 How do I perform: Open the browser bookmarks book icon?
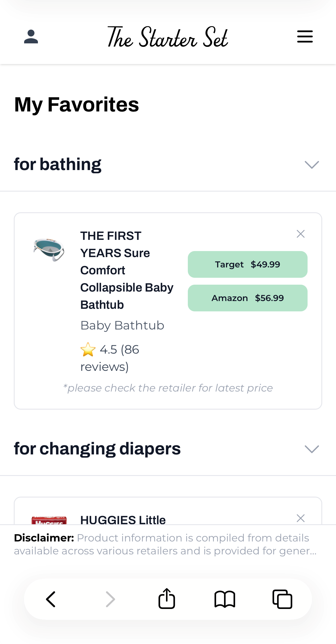pos(225,599)
